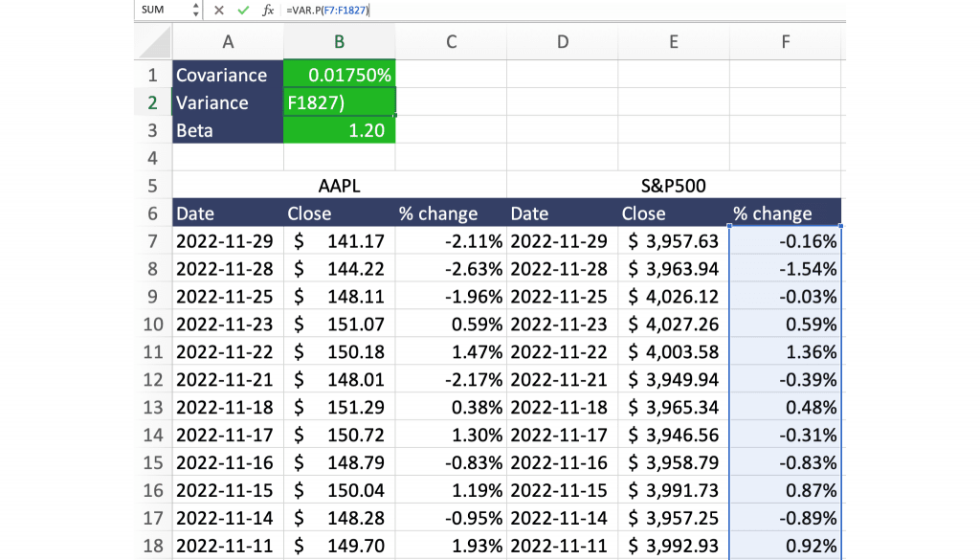Select column A header
Screen dimensions: 980x560
228,41
